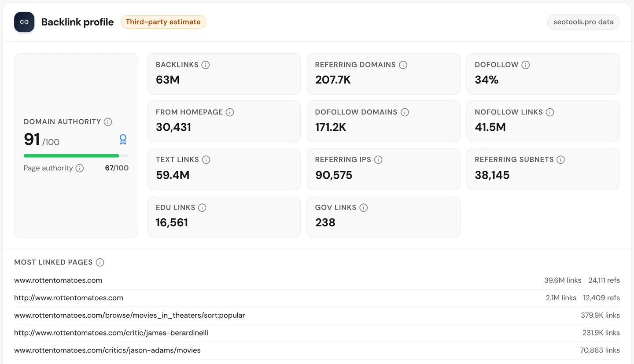Select the 12,409 refs count

[601, 298]
